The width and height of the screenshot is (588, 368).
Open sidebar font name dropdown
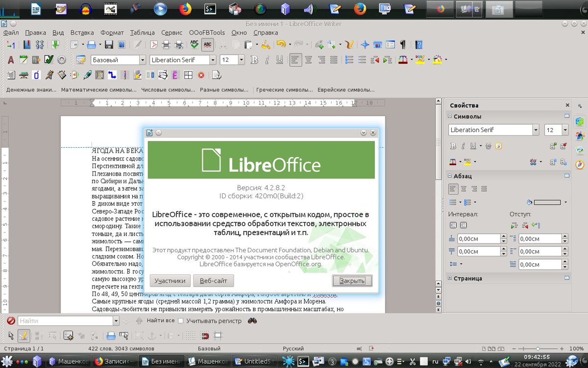(536, 130)
